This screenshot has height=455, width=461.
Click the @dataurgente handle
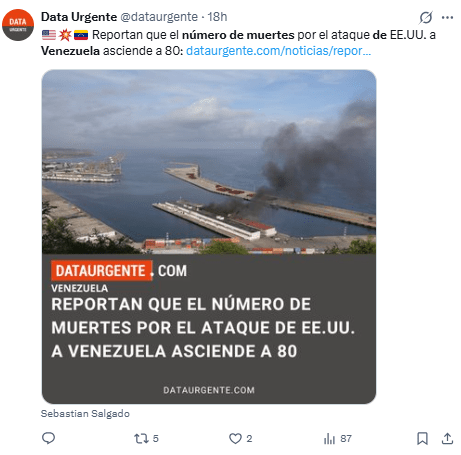pos(159,17)
